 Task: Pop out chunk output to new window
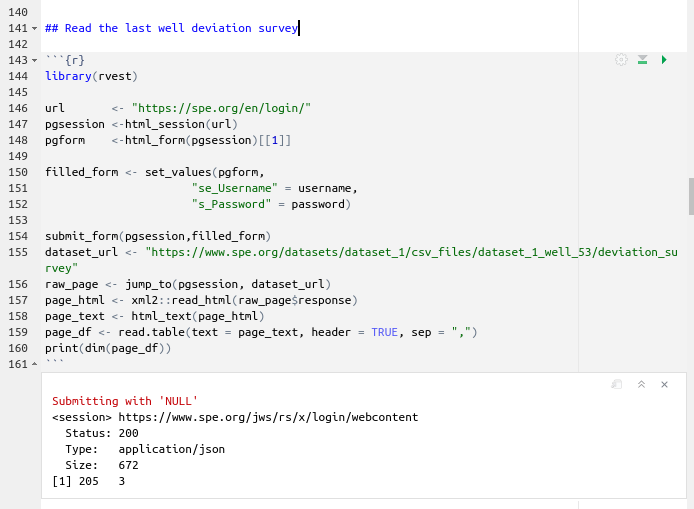[x=617, y=385]
